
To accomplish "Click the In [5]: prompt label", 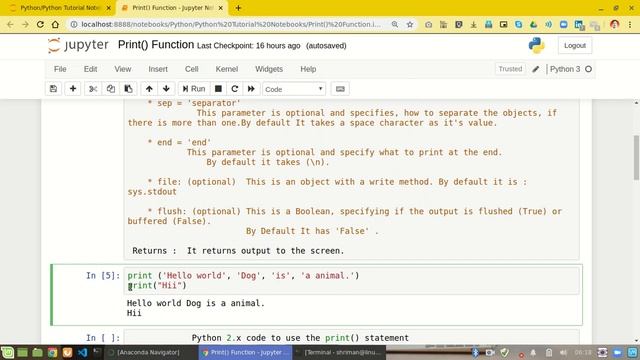I will [103, 276].
